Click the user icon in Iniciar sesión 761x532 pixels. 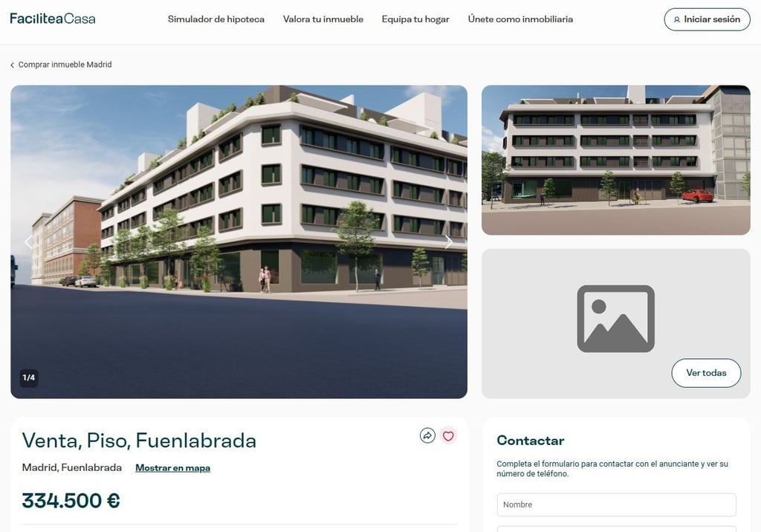[676, 20]
